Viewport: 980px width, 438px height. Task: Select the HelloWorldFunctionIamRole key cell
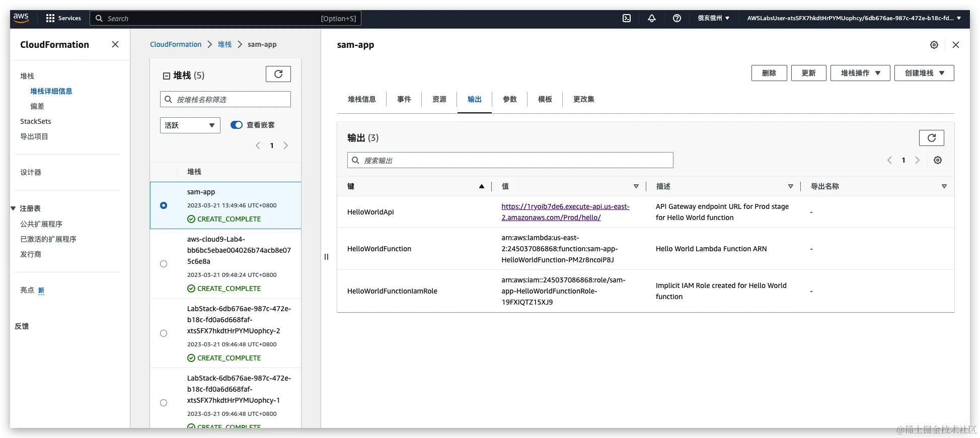tap(392, 291)
